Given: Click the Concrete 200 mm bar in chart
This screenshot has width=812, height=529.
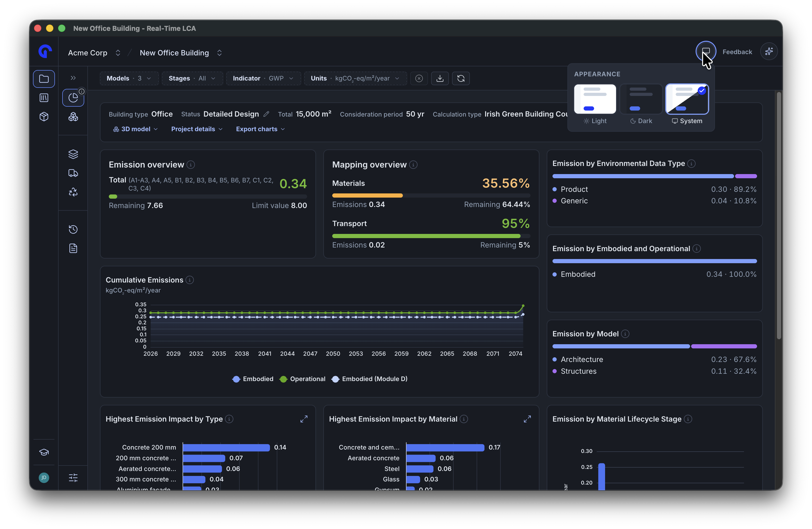Looking at the screenshot, I should [x=226, y=447].
